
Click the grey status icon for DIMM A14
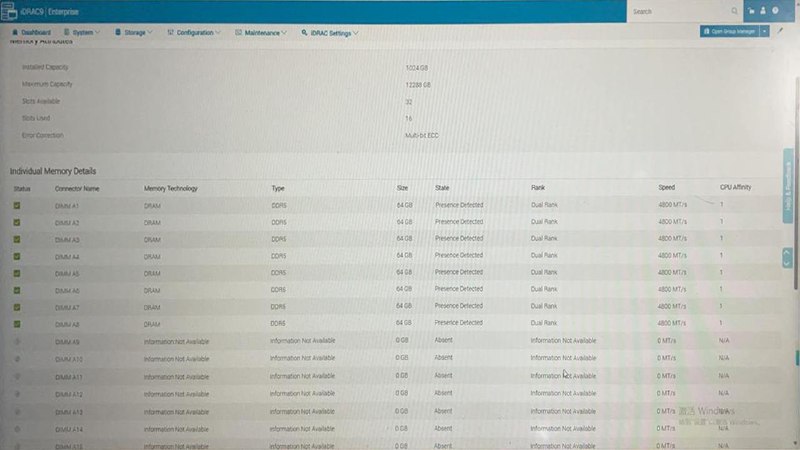[x=17, y=429]
